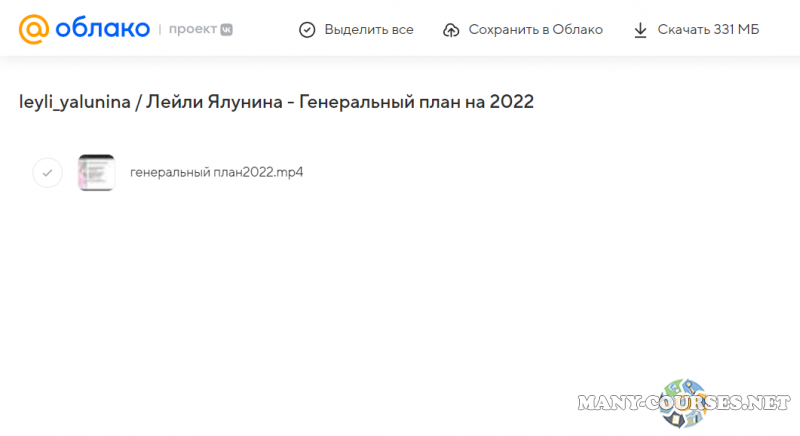The width and height of the screenshot is (800, 436).
Task: Click the download arrow icon
Action: tap(640, 30)
